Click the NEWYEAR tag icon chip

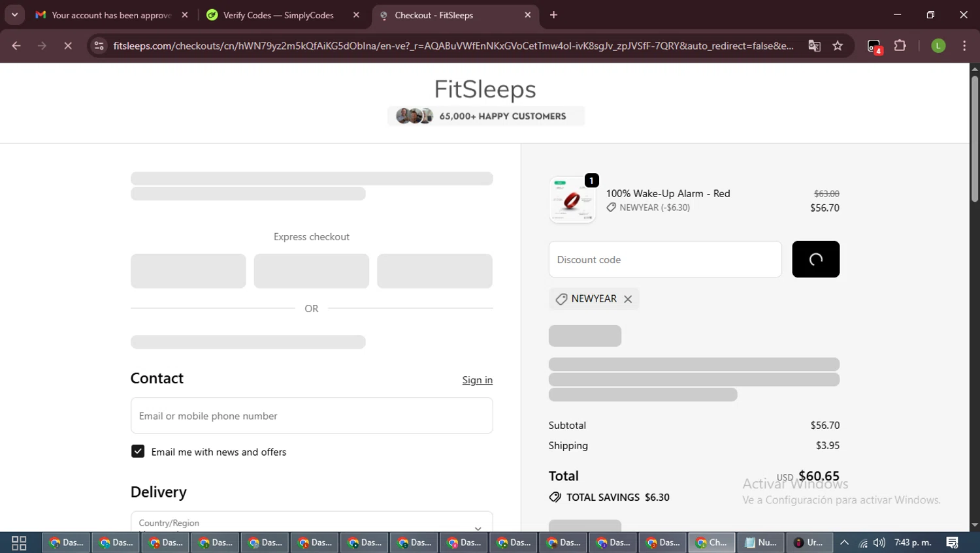click(x=594, y=298)
